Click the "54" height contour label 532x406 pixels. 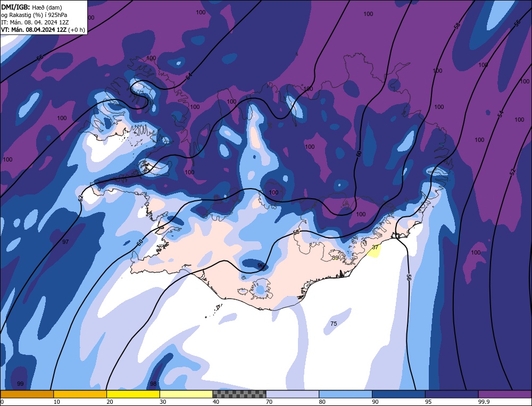[501, 114]
